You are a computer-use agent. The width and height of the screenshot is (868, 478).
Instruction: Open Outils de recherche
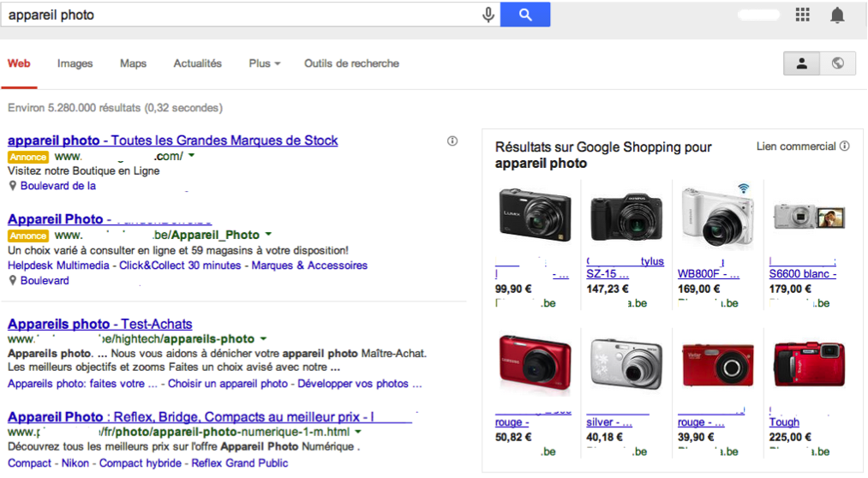tap(351, 63)
